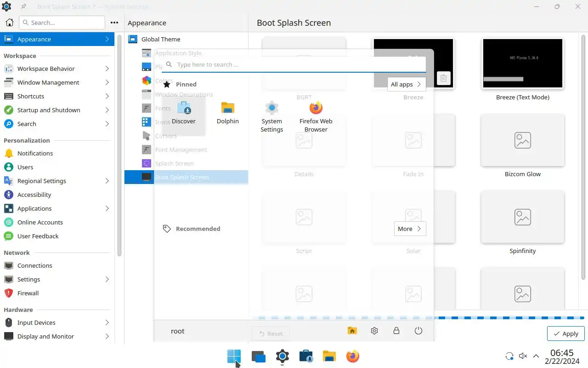Click the System Settings search field

(x=62, y=23)
